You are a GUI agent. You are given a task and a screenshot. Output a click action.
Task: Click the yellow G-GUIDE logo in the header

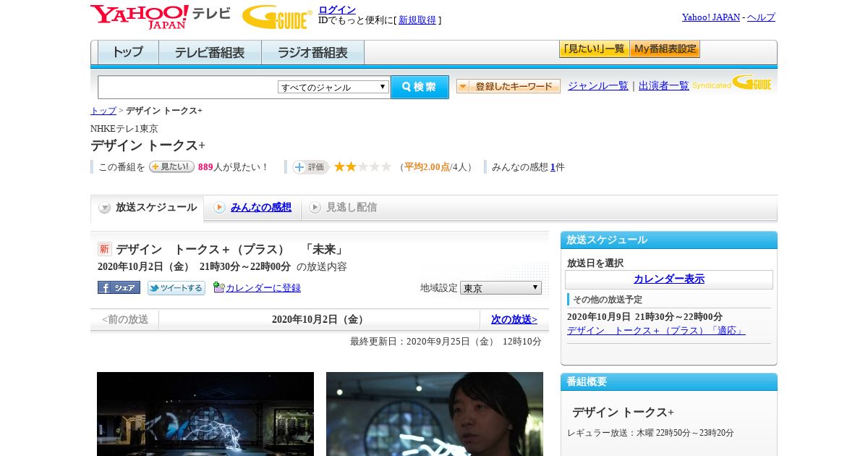pyautogui.click(x=277, y=17)
